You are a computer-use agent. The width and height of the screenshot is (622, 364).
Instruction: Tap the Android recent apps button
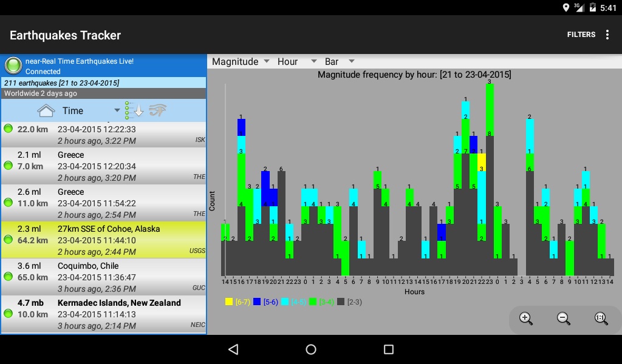click(x=389, y=349)
